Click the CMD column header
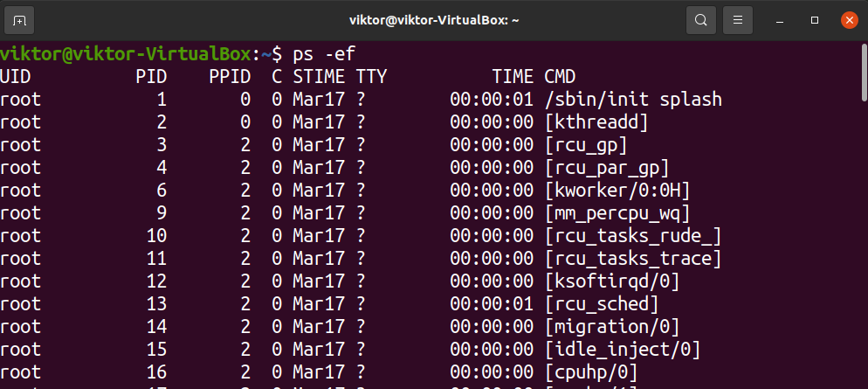Viewport: 868px width, 389px height. pyautogui.click(x=560, y=77)
